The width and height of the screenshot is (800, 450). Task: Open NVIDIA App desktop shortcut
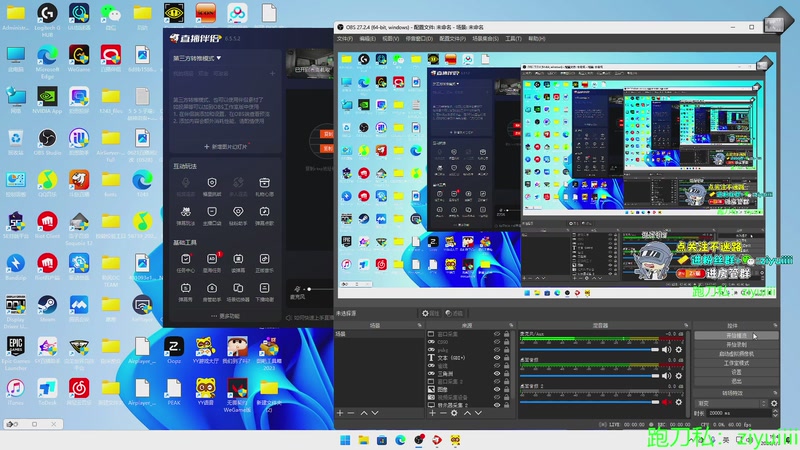pos(47,99)
